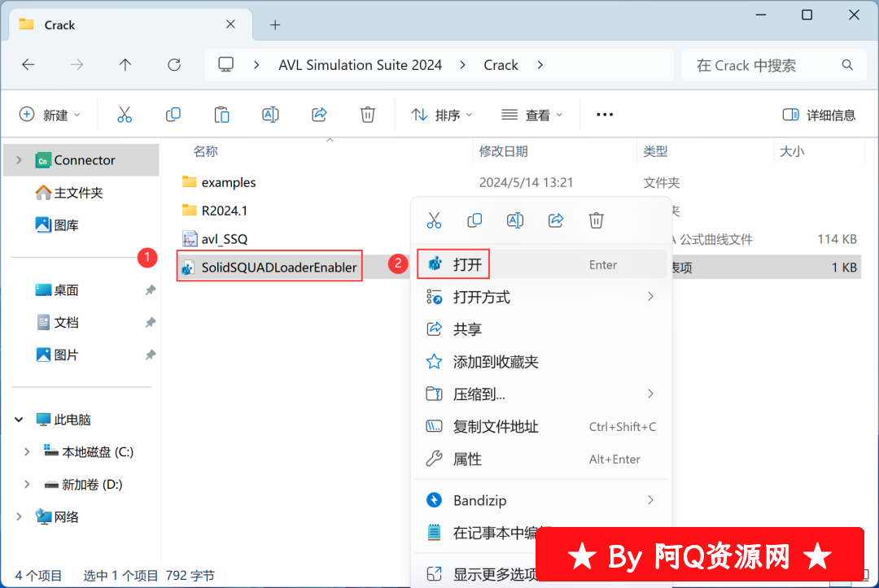Select the SolidSQUADLoaderEnabler file
879x588 pixels.
(269, 267)
